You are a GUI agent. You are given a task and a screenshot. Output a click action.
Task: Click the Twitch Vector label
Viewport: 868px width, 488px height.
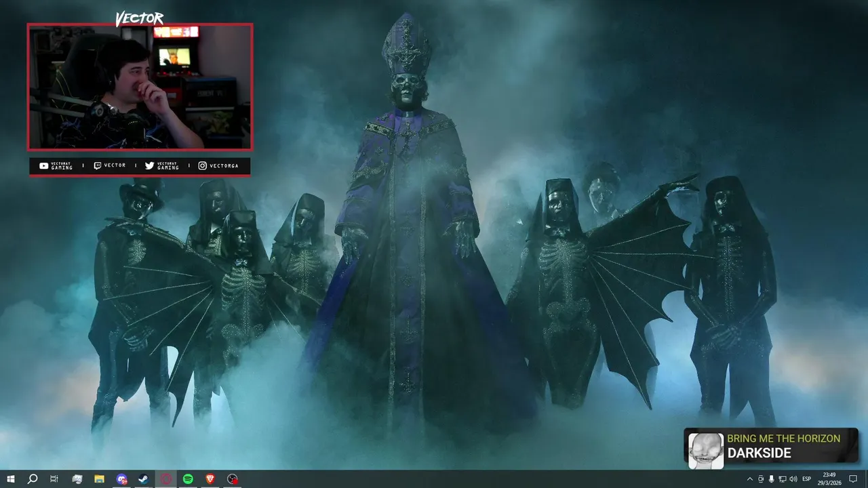click(109, 165)
